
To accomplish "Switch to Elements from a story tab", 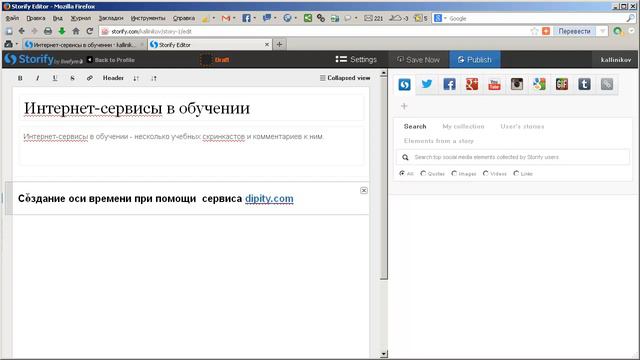I will tap(439, 141).
